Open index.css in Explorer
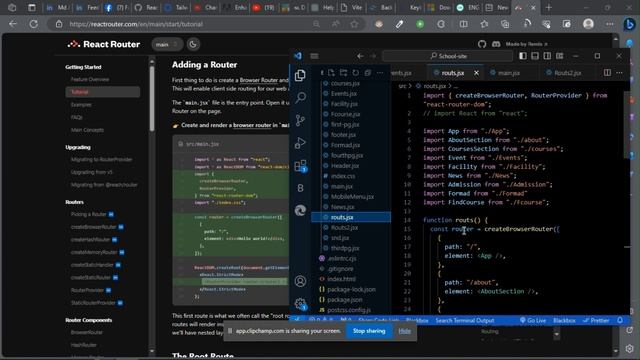The height and width of the screenshot is (360, 640). 343,176
